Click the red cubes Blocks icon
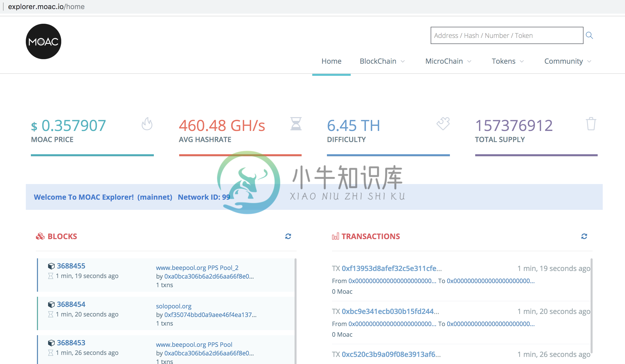Image resolution: width=625 pixels, height=364 pixels. [x=40, y=236]
